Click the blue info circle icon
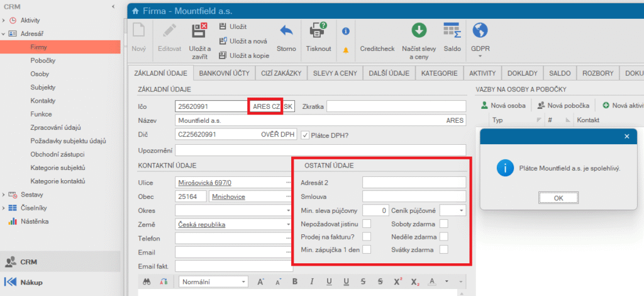 tap(346, 31)
